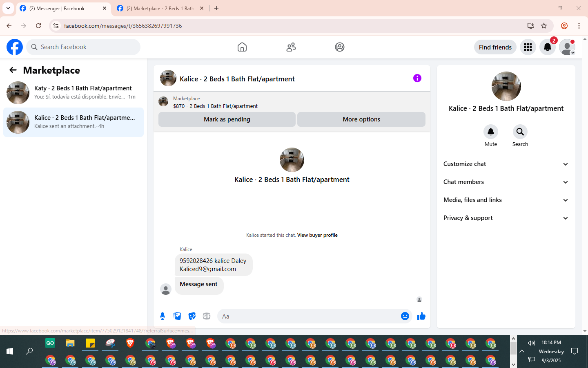Close the Marketplace - 2 Beds tab
Image resolution: width=588 pixels, height=368 pixels.
click(202, 8)
